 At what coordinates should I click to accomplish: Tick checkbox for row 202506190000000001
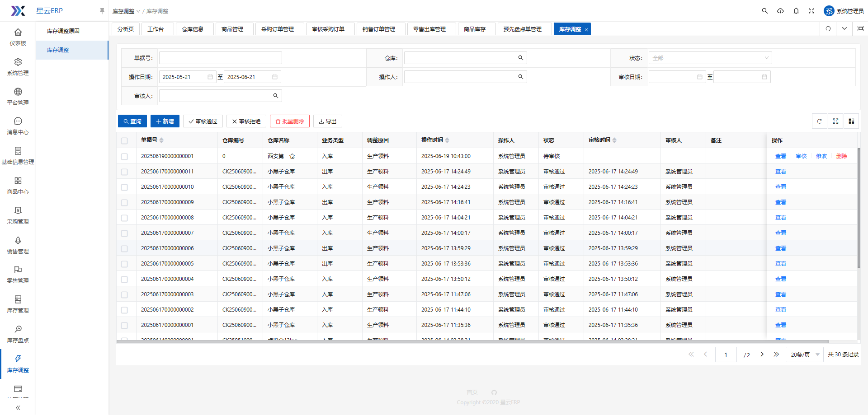pos(124,157)
